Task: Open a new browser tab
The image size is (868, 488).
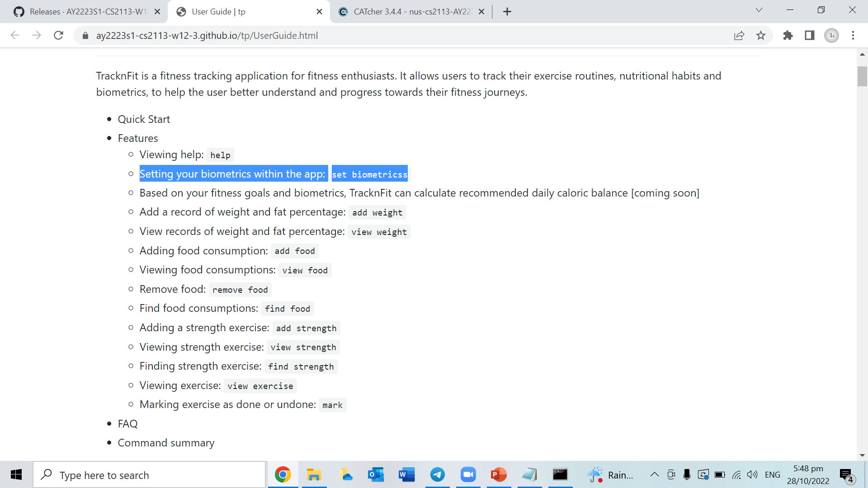Action: [x=507, y=12]
